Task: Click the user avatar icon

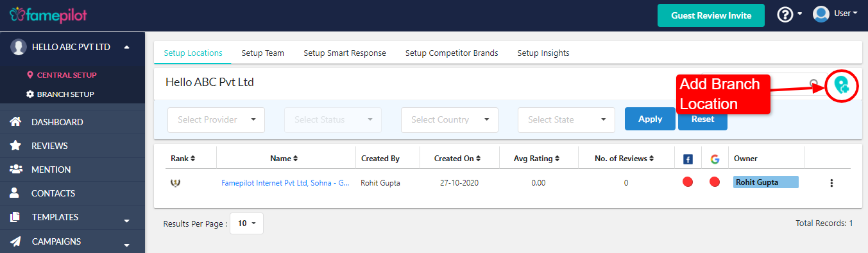Action: (x=821, y=13)
